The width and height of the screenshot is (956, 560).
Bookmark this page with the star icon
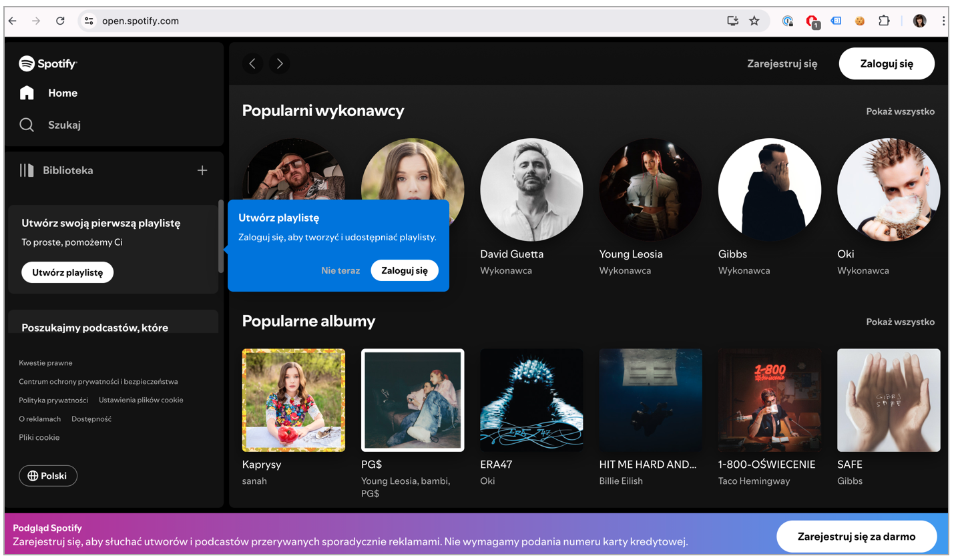click(754, 21)
